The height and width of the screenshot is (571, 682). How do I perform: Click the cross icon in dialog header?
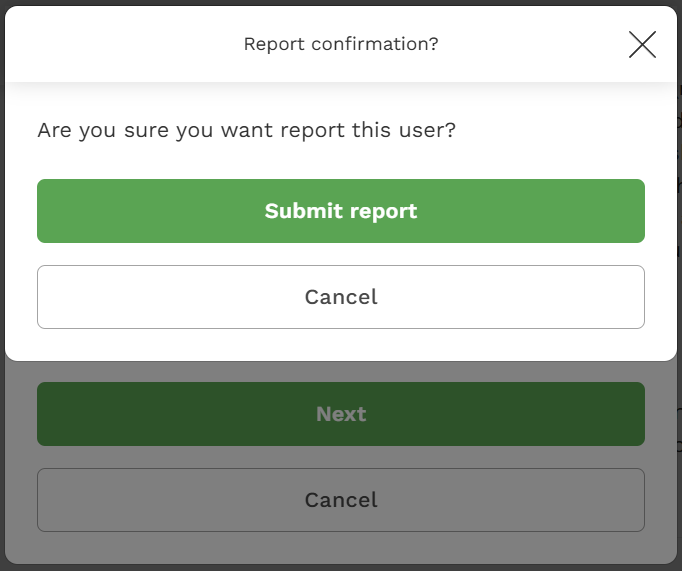642,44
